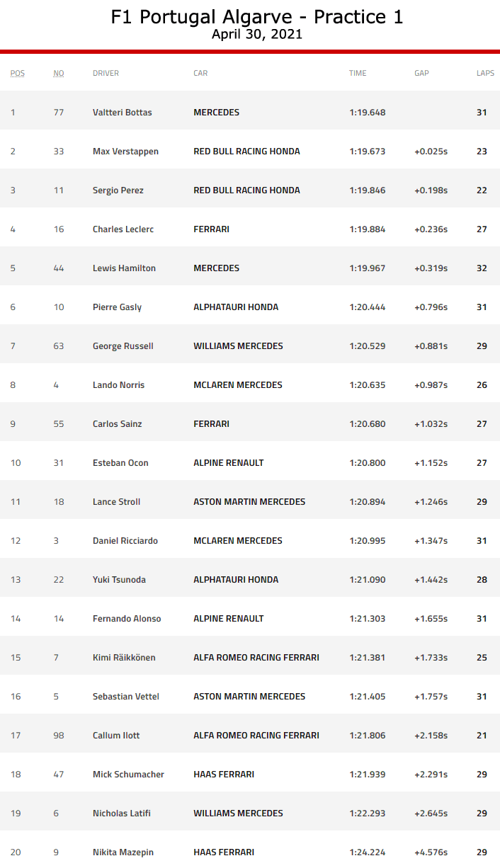Image resolution: width=500 pixels, height=868 pixels.
Task: Select Fernando Alonso's ALPINE RENAULT cell
Action: [228, 619]
